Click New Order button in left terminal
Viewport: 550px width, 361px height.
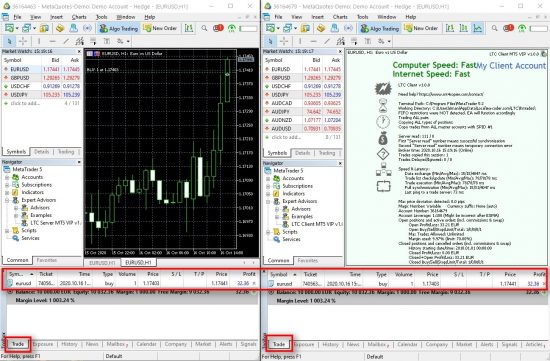pos(160,28)
